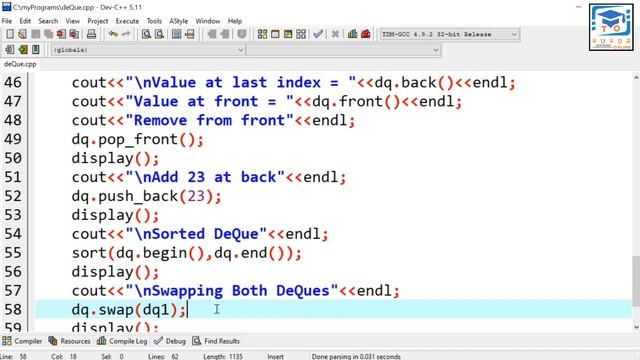Click "Remove from front" string text
This screenshot has height=360, width=640.
[x=209, y=120]
